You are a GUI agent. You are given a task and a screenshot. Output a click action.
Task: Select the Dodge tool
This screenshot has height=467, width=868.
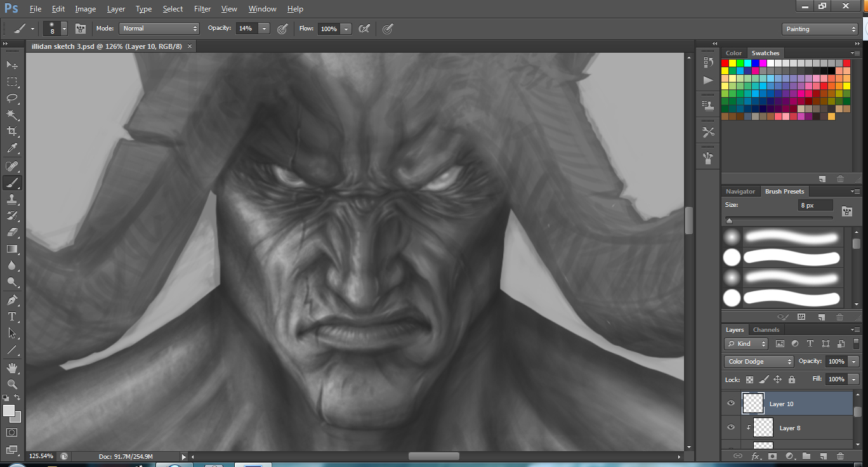point(12,282)
